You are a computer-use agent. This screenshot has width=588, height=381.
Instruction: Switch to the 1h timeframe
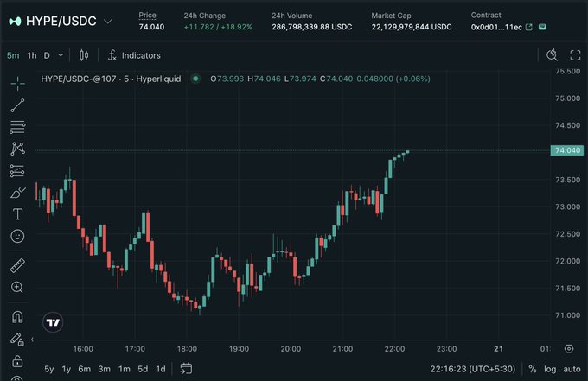click(32, 55)
